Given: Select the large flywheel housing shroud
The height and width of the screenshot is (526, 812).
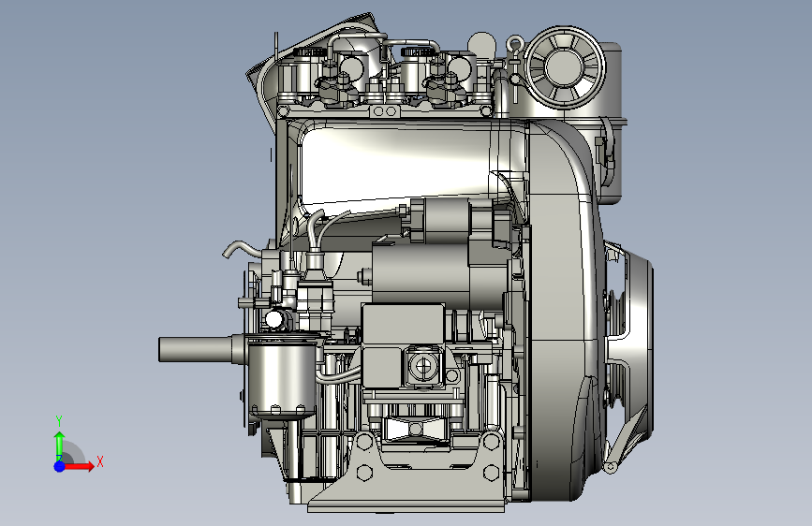Looking at the screenshot, I should [x=563, y=311].
